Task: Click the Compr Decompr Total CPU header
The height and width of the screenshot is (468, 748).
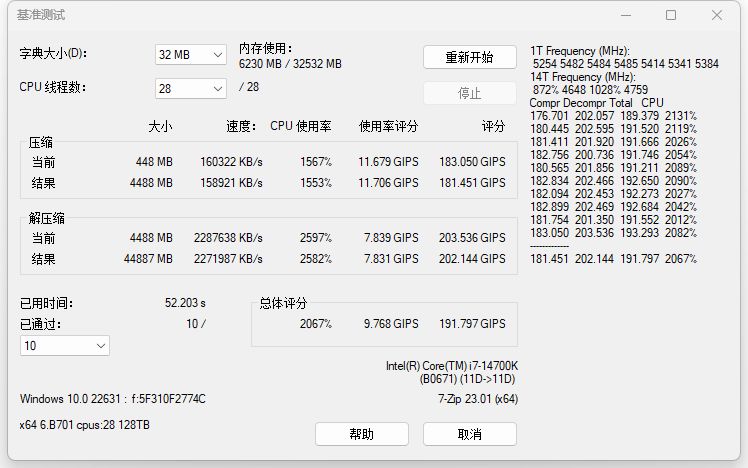Action: tap(596, 103)
